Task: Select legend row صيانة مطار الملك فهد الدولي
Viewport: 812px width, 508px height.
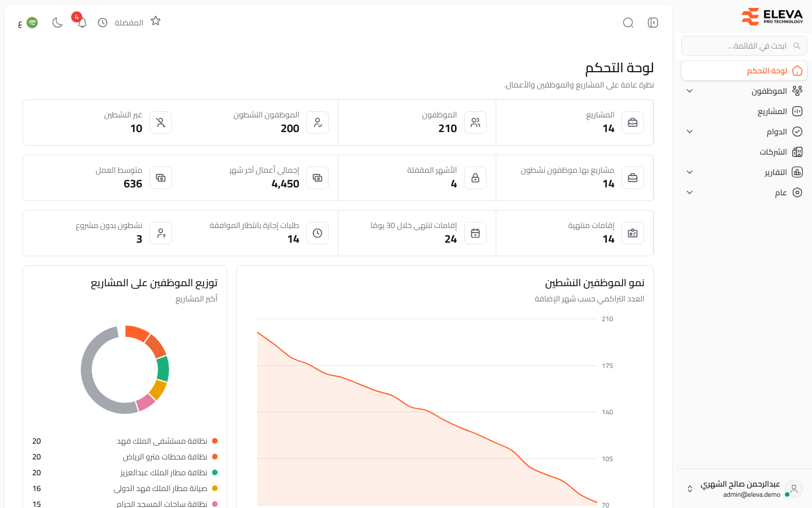Action: point(125,488)
